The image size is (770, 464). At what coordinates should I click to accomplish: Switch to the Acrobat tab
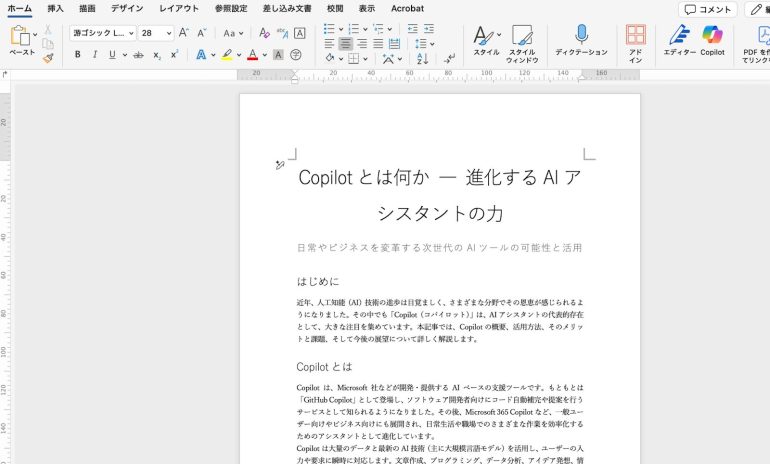coord(408,8)
